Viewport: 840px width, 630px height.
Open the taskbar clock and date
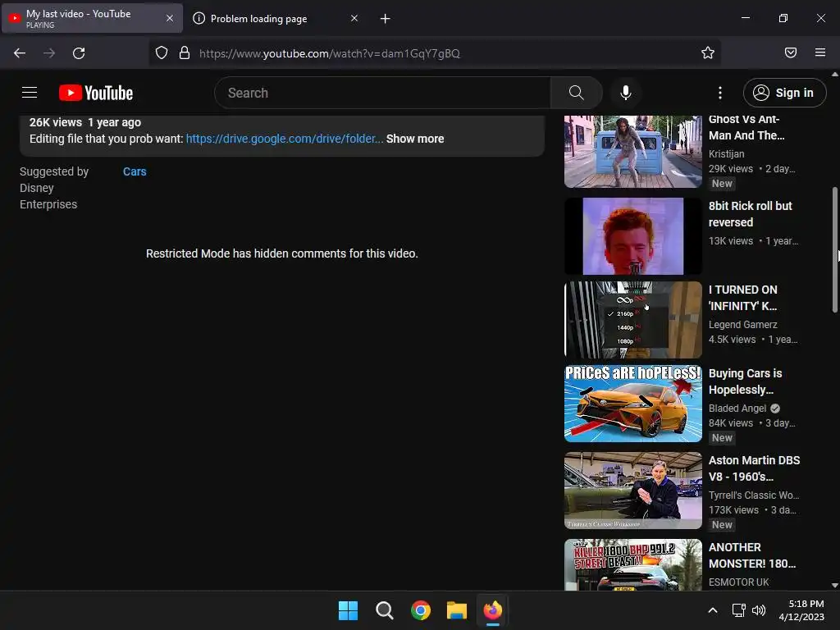[801, 610]
